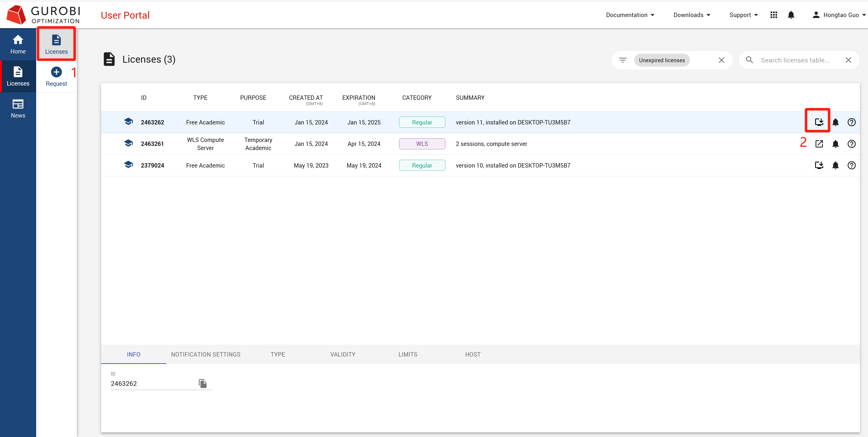This screenshot has height=437, width=868.
Task: Click the Unexpired licenses filter chip
Action: pyautogui.click(x=662, y=60)
